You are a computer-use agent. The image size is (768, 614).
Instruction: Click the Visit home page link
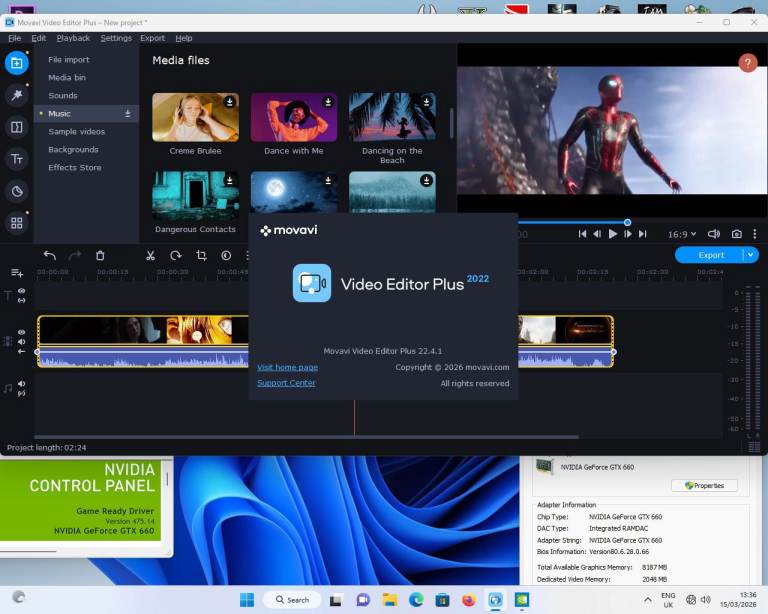287,367
